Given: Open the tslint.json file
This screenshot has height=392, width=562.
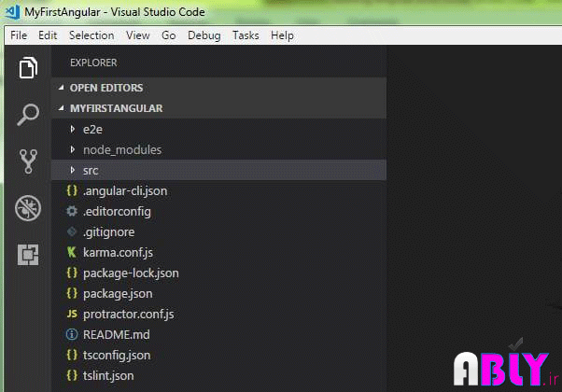Looking at the screenshot, I should tap(108, 376).
